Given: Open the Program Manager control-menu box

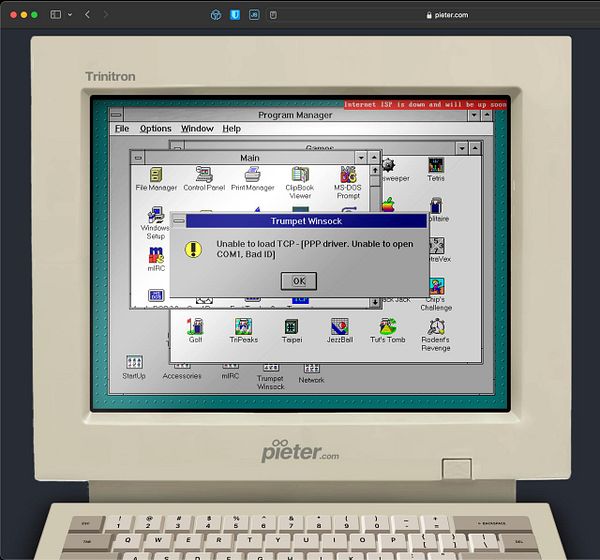Looking at the screenshot, I should (x=116, y=114).
